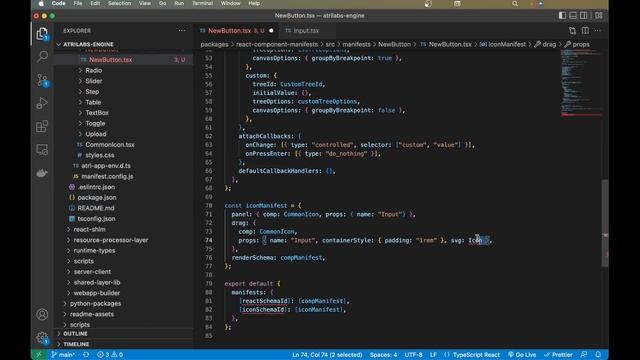The height and width of the screenshot is (360, 640).
Task: Open styles.css file
Action: (x=100, y=155)
